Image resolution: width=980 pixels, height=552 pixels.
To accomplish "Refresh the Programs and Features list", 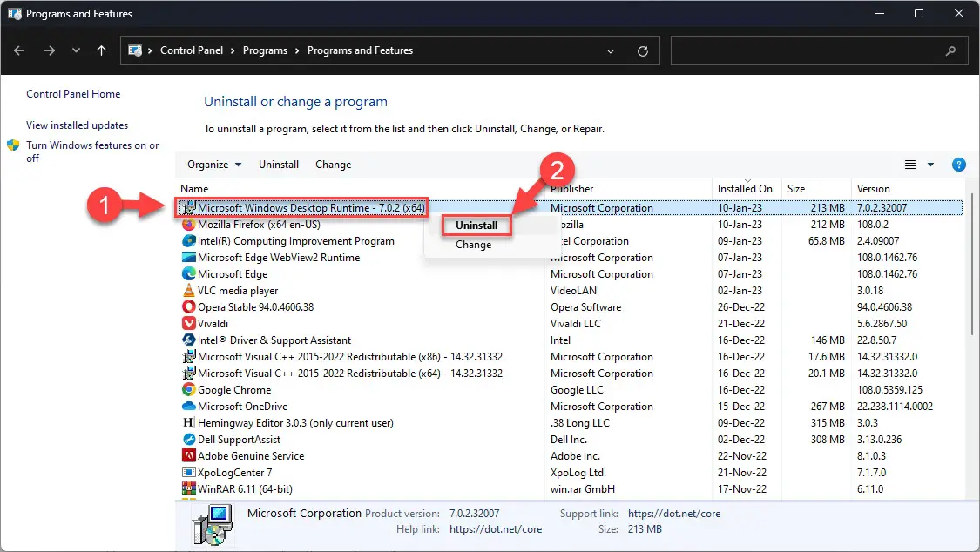I will [x=643, y=51].
